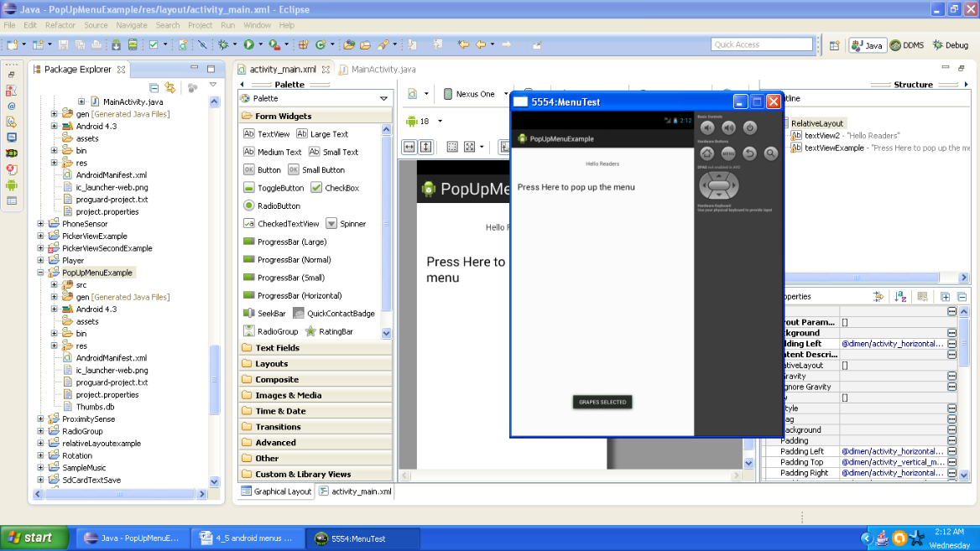Click the New Android XML file icon
The height and width of the screenshot is (551, 980).
183,44
